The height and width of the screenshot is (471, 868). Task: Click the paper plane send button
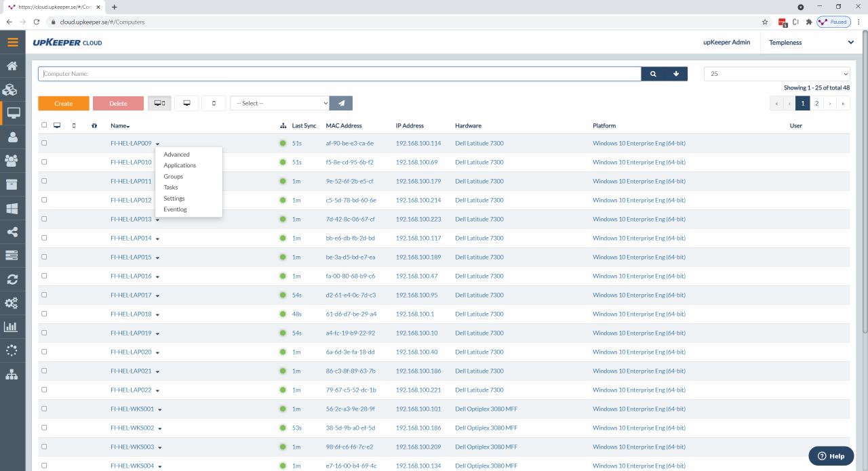(341, 103)
